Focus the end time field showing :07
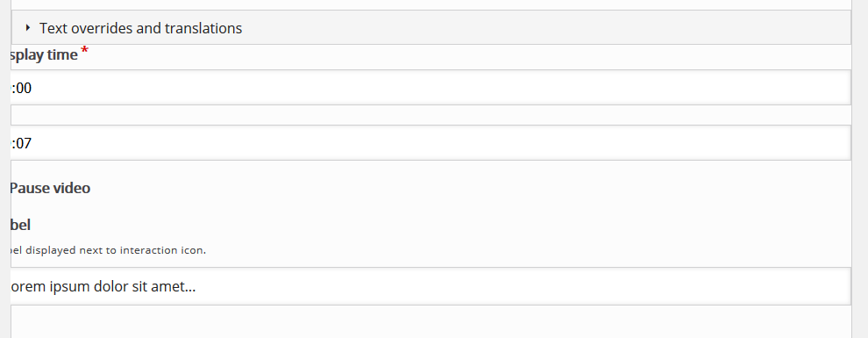This screenshot has width=868, height=338. pyautogui.click(x=430, y=143)
